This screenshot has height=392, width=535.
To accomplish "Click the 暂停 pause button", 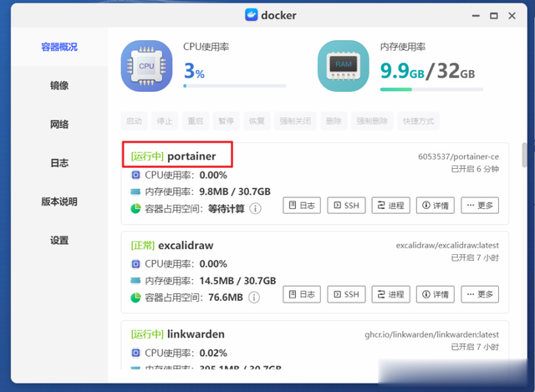I will coord(226,120).
